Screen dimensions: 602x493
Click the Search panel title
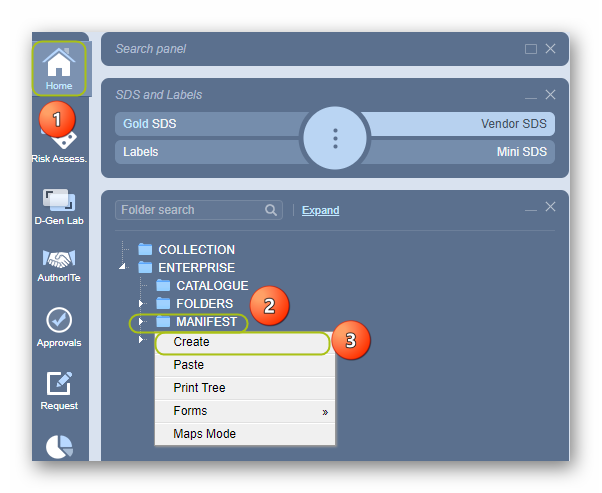point(151,49)
